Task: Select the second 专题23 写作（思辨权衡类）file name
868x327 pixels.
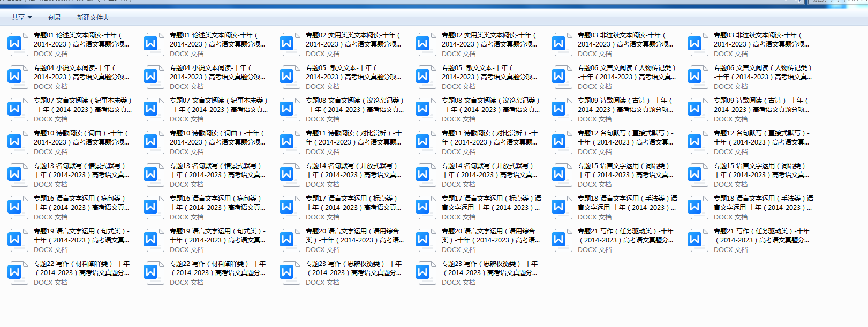Action: (x=489, y=268)
